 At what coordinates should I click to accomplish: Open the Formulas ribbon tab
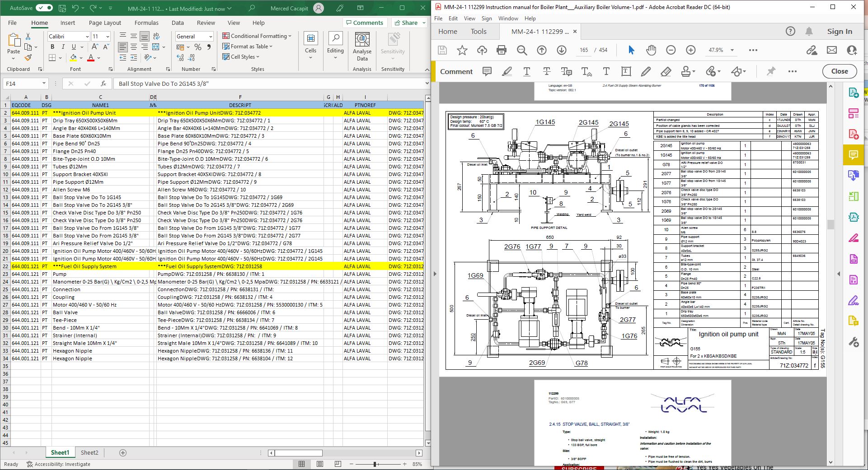[x=146, y=23]
